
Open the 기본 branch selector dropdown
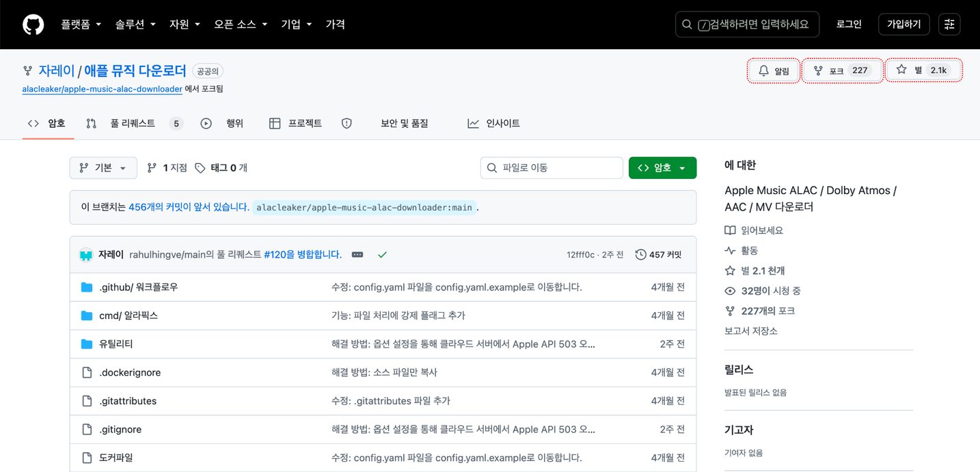coord(103,168)
